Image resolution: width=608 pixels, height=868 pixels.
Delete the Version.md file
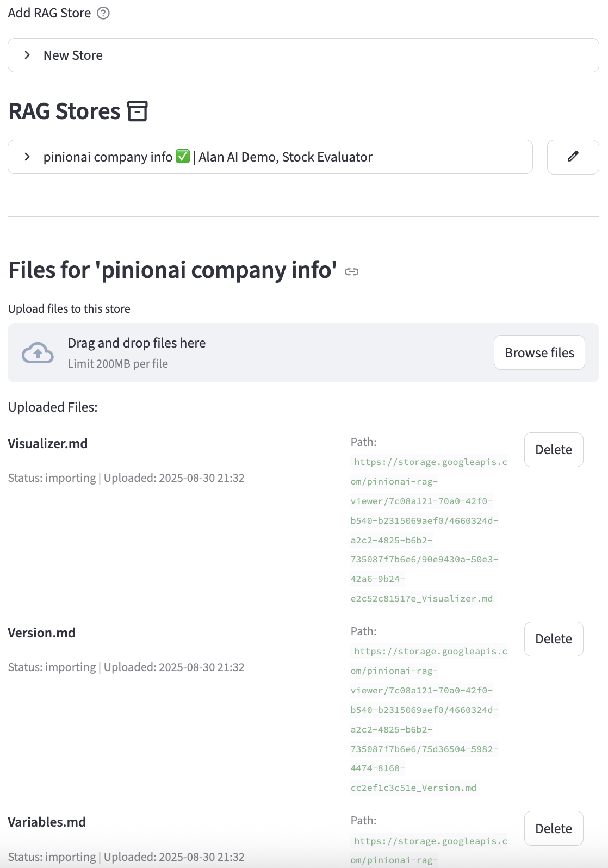[x=553, y=639]
